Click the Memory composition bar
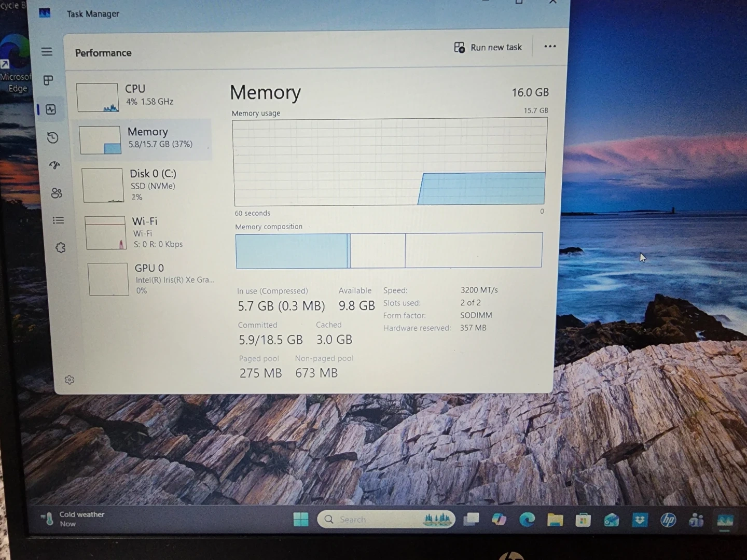The height and width of the screenshot is (560, 747). click(x=389, y=250)
